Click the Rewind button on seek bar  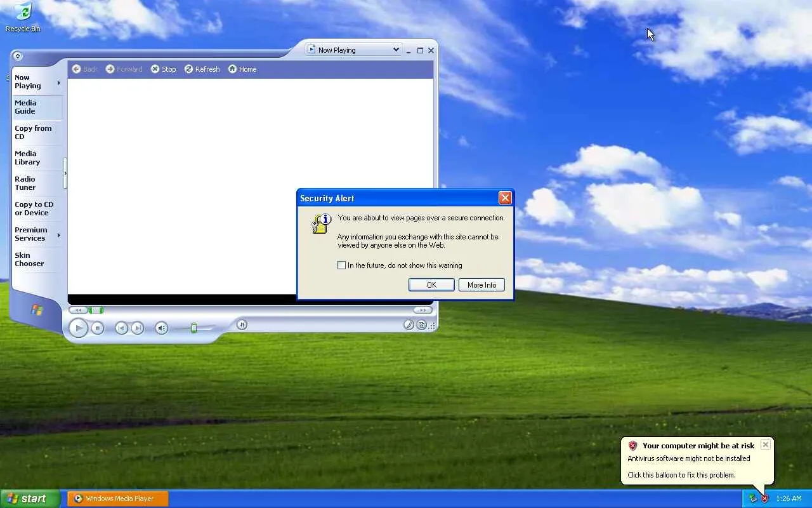pyautogui.click(x=78, y=310)
